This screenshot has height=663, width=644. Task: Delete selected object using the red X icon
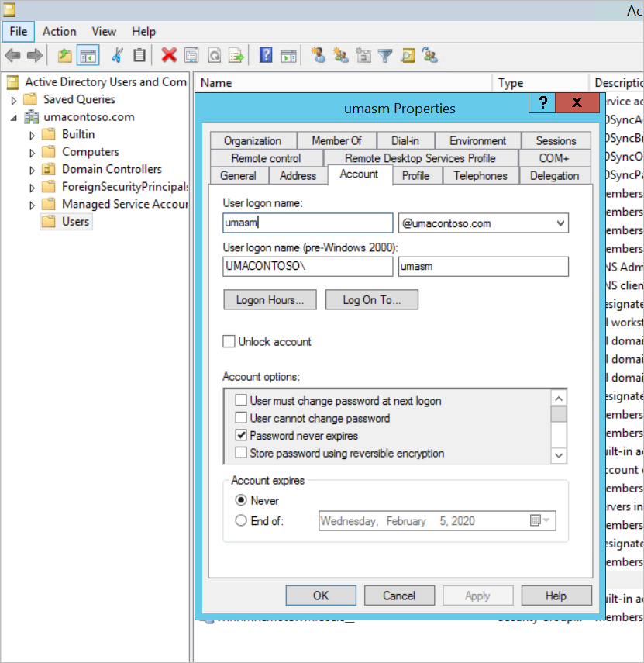167,55
